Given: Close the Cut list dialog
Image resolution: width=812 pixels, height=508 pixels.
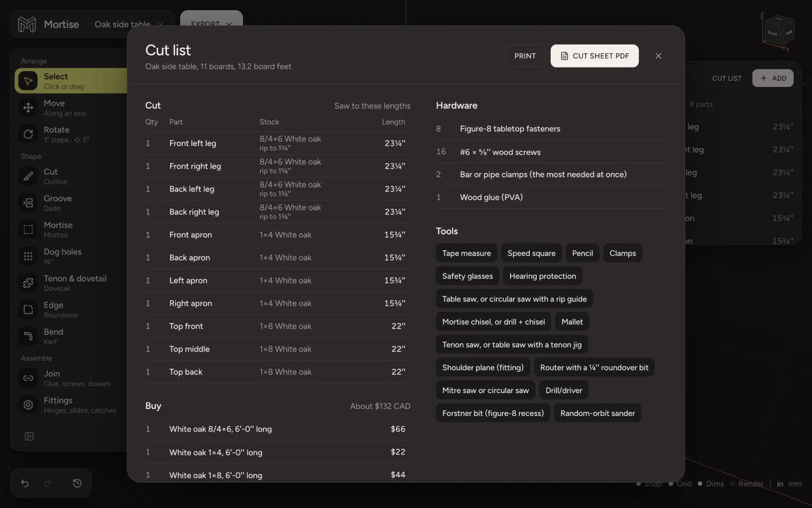Looking at the screenshot, I should 658,56.
